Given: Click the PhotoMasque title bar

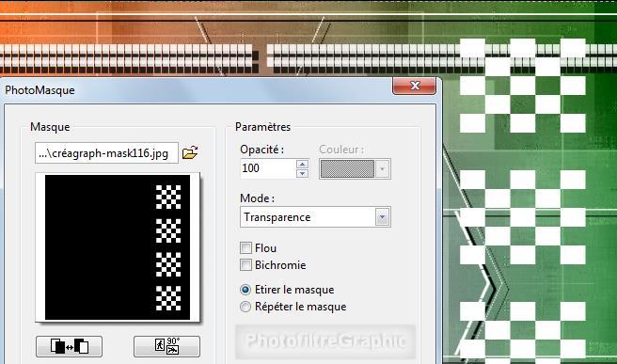Looking at the screenshot, I should point(197,90).
